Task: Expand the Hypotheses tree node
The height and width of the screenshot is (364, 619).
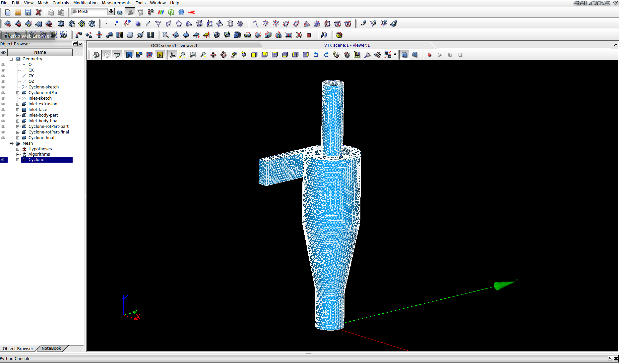Action: [18, 149]
